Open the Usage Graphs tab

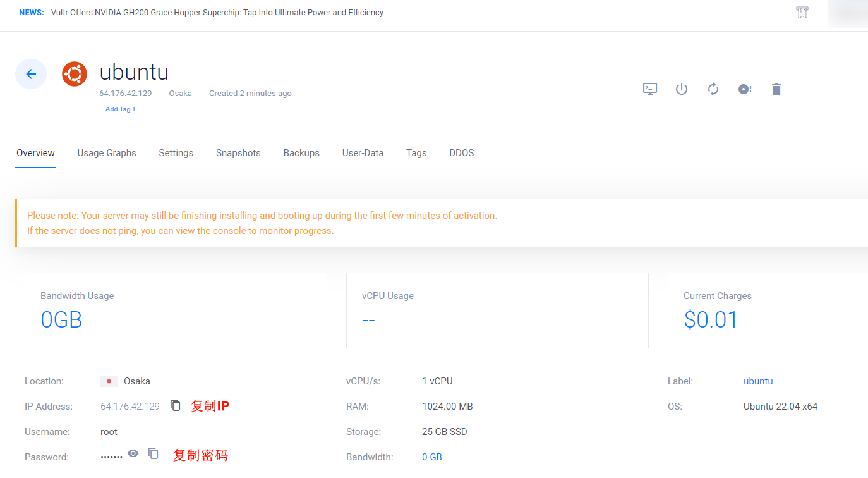tap(107, 153)
